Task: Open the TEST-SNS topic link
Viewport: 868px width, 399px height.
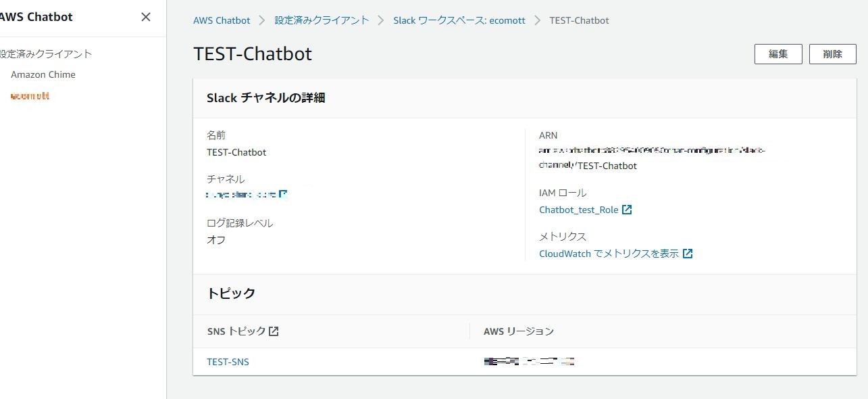Action: click(228, 362)
